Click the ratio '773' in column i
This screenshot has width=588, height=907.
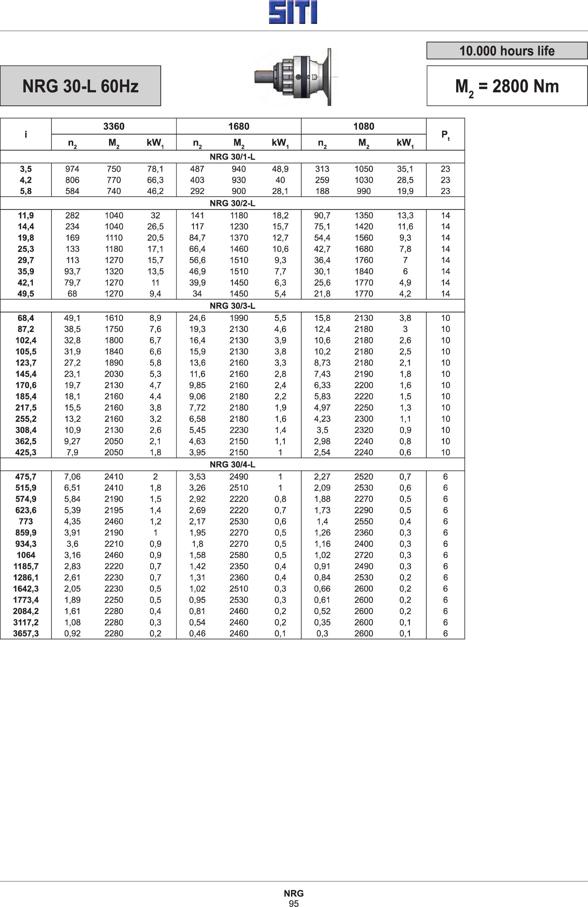[x=26, y=522]
